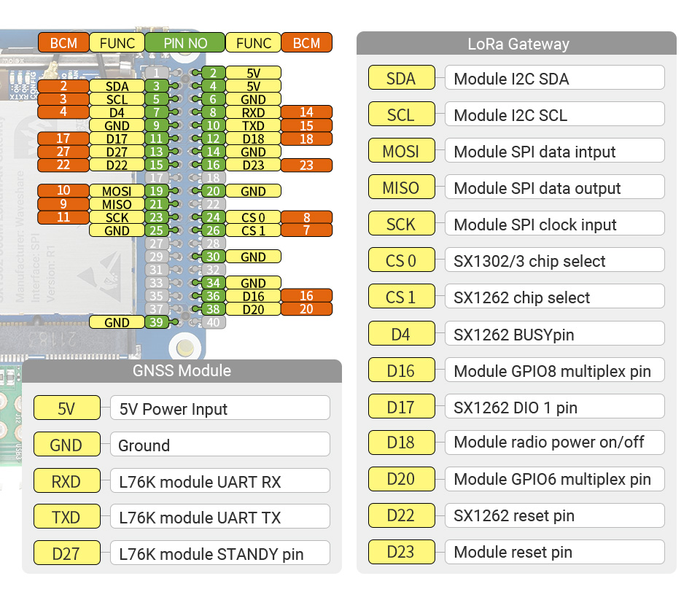Click the orange BCM 27 label
700x608 pixels.
pos(63,152)
